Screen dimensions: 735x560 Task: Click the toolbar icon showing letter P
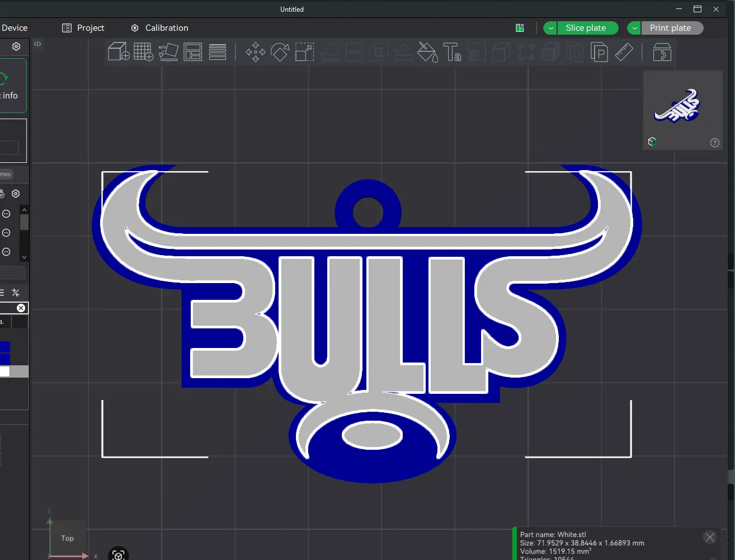tap(599, 52)
